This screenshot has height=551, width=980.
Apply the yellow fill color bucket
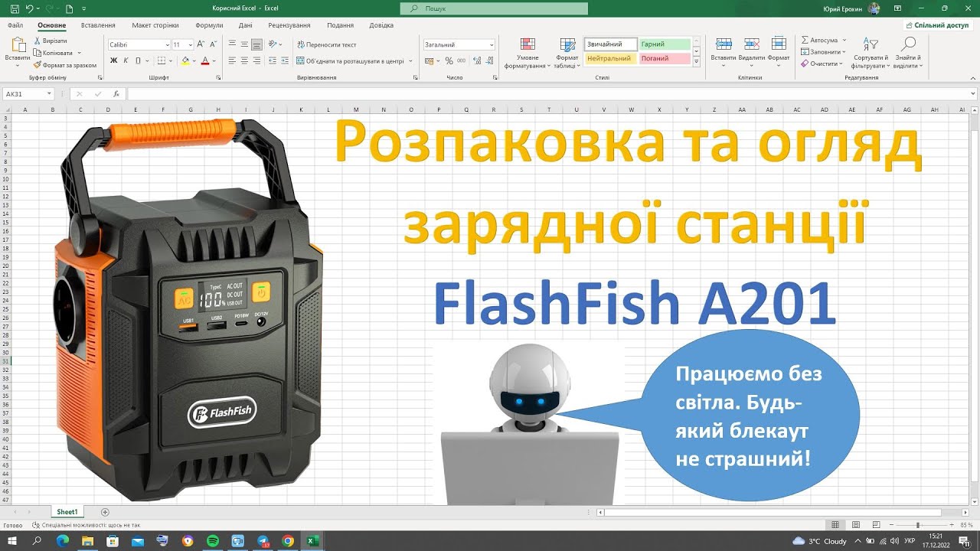tap(185, 60)
